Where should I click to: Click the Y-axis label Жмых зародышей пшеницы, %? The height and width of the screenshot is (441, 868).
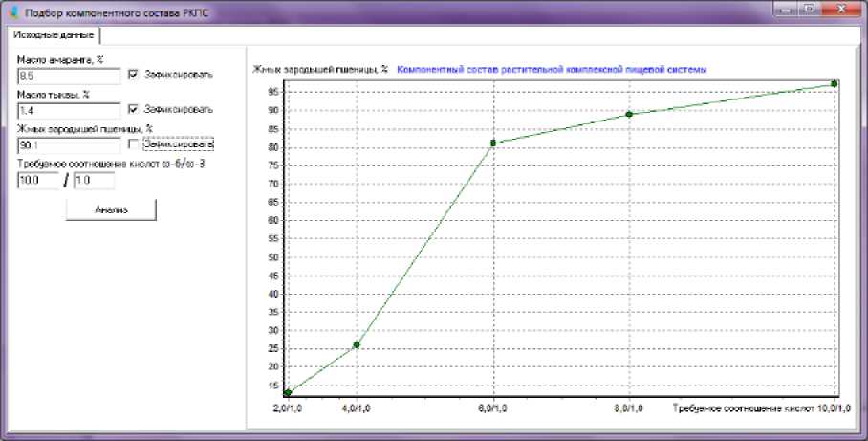pyautogui.click(x=320, y=70)
